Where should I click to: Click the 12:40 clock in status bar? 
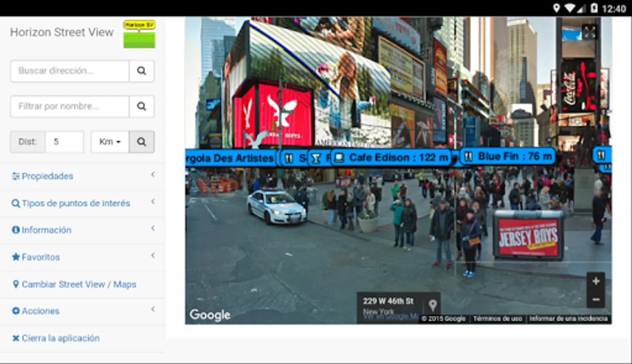tap(614, 8)
